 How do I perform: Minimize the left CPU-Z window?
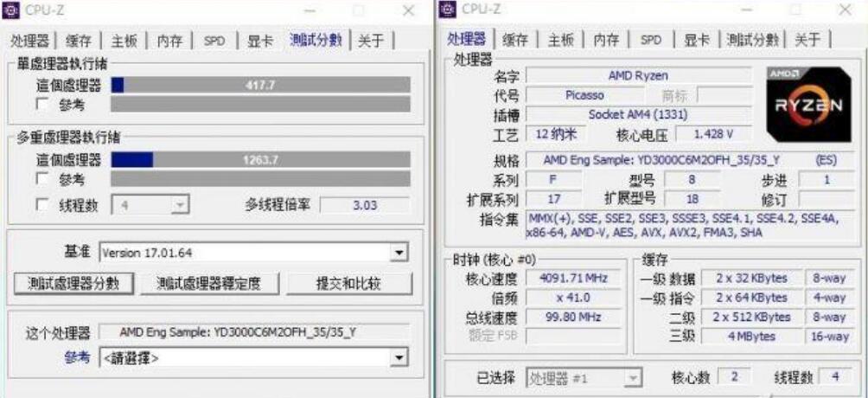(x=310, y=10)
